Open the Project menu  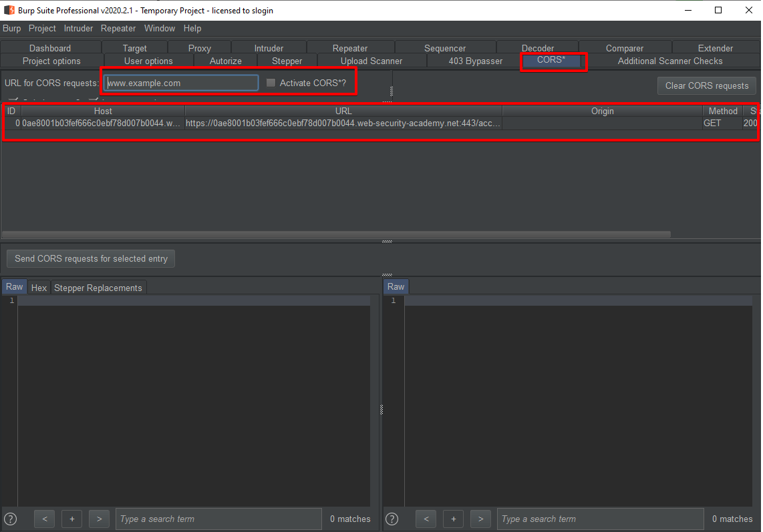tap(42, 28)
